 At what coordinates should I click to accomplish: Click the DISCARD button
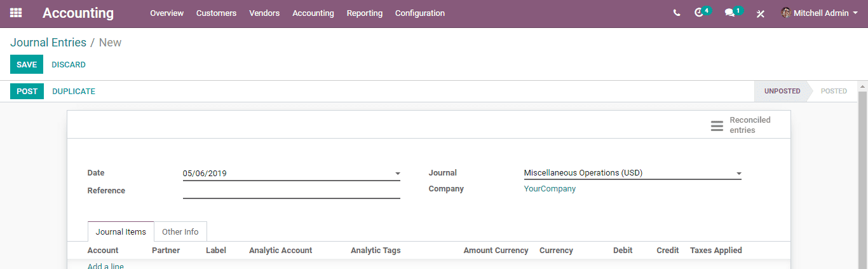coord(69,65)
